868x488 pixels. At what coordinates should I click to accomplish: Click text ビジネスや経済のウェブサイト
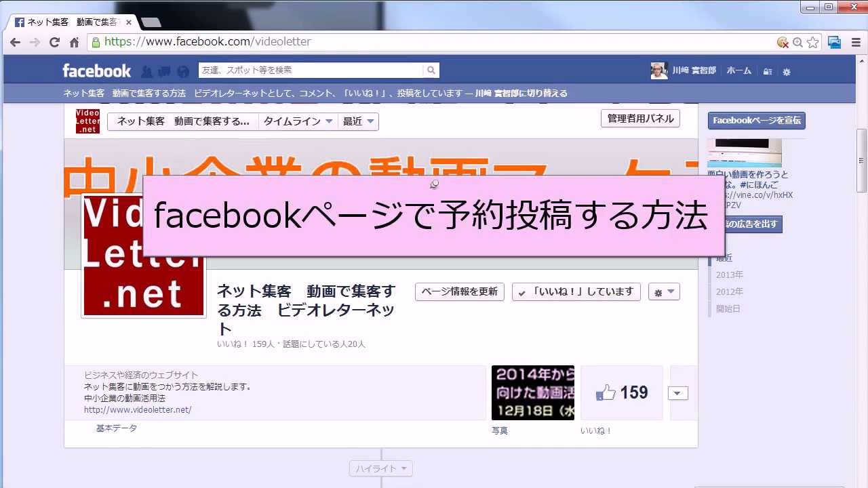(x=141, y=375)
